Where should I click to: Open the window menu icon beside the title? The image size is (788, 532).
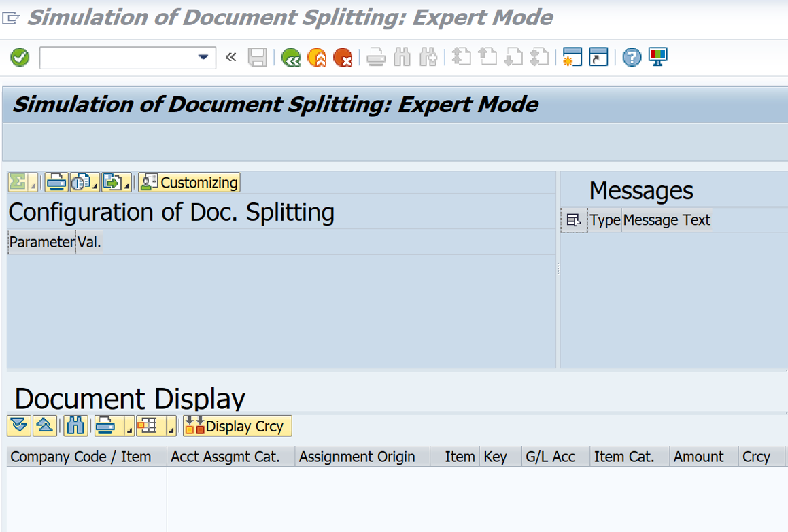[11, 18]
